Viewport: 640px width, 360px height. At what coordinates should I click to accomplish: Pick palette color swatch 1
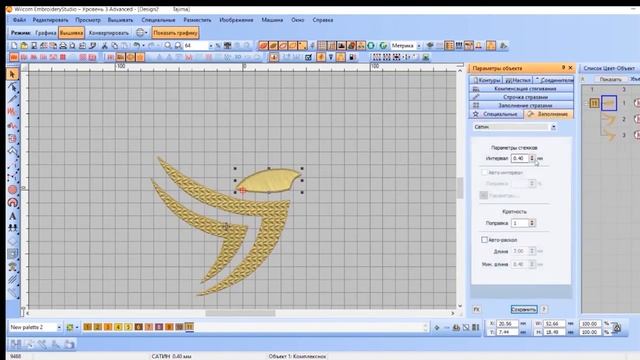[87, 327]
